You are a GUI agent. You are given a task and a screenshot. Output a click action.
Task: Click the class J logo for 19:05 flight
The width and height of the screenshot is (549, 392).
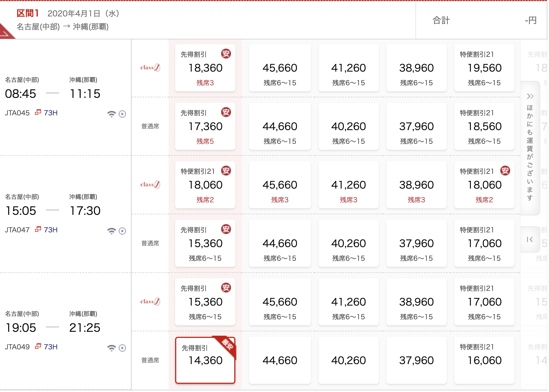150,302
